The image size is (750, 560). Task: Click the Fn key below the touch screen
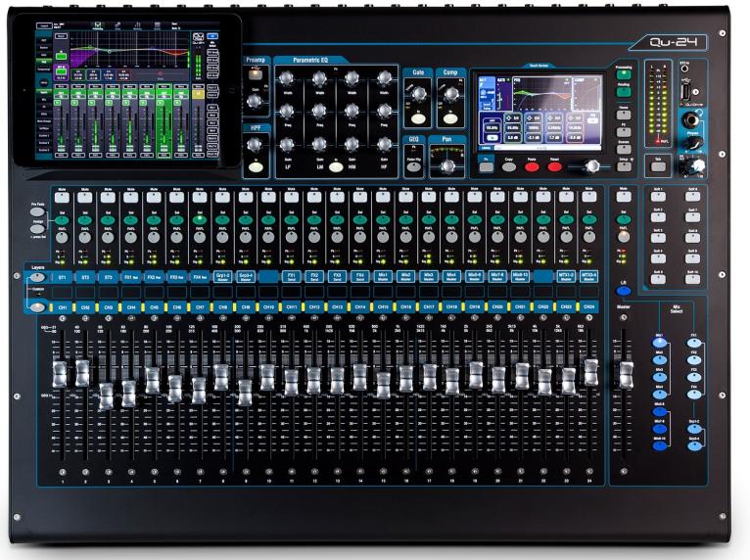487,166
